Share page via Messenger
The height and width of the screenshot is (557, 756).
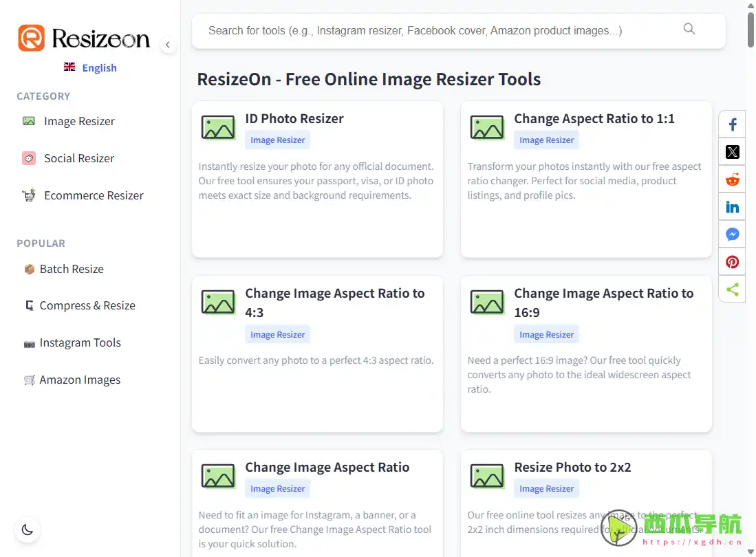733,234
